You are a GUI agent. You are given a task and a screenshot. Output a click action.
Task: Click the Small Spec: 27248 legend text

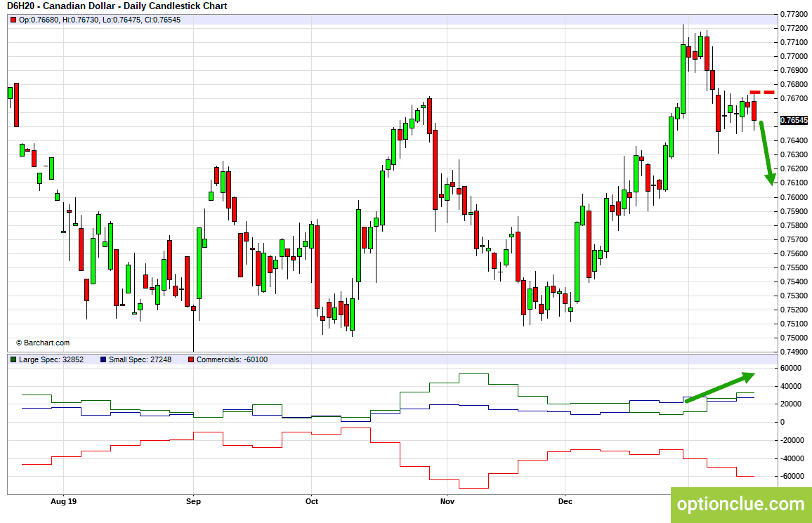(140, 359)
